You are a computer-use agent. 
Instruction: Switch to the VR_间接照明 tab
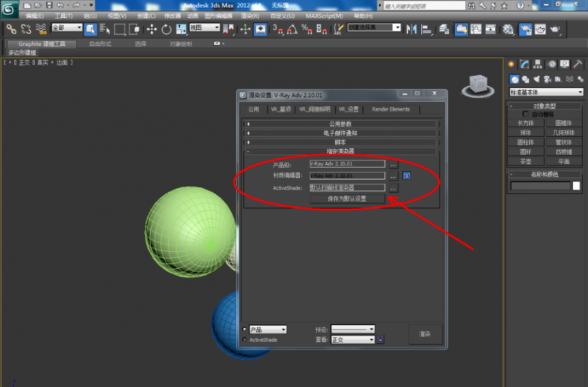tap(315, 109)
